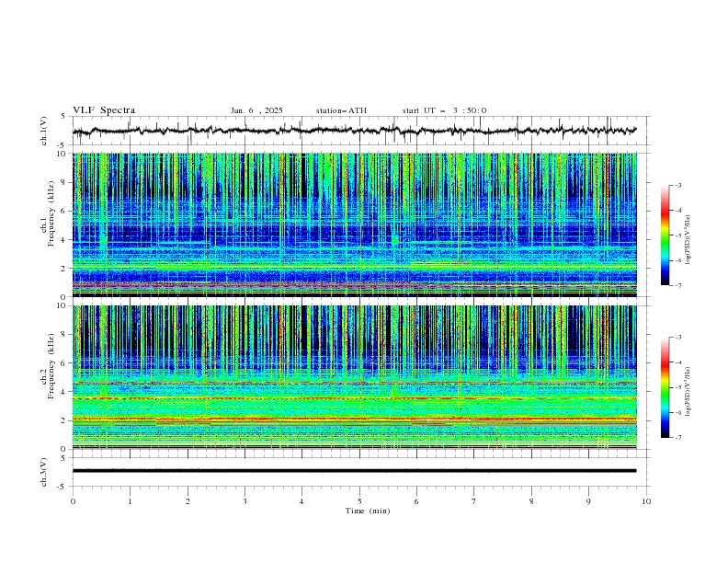Screen dimensions: 728x563
Task: Click the Time axis tick label "3"
Action: (x=245, y=501)
